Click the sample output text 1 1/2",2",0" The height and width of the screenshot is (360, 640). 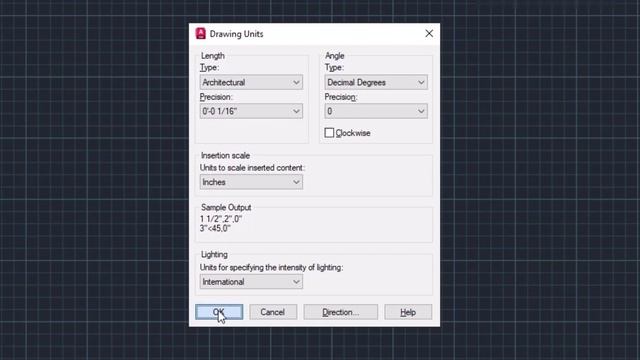coord(221,219)
